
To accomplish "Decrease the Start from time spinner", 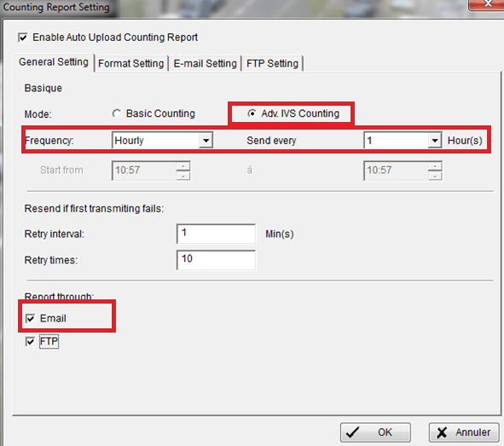I will pyautogui.click(x=183, y=176).
